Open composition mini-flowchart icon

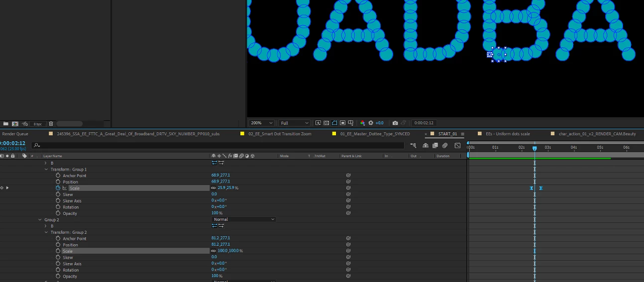(x=414, y=145)
